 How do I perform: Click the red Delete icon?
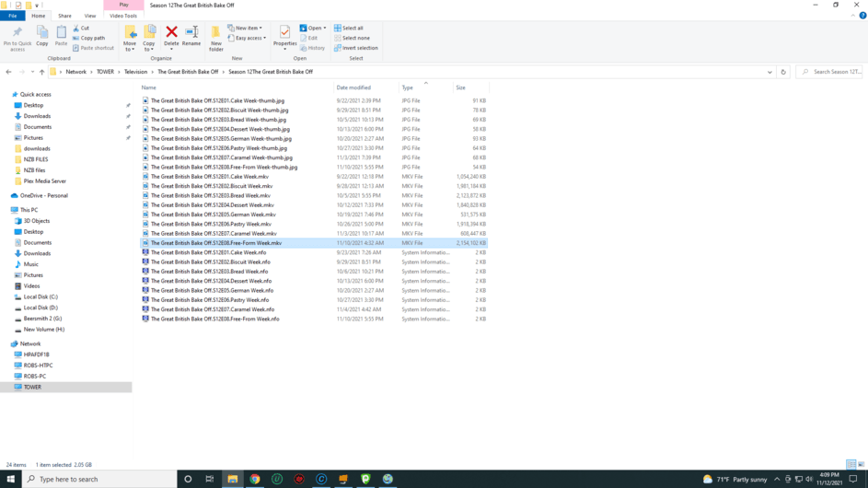click(171, 32)
